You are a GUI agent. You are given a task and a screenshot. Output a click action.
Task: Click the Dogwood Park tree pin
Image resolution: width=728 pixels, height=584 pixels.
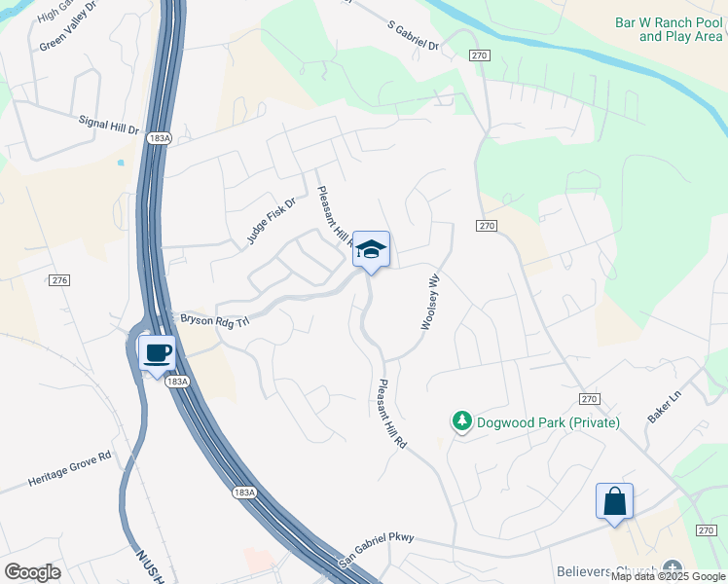click(x=462, y=422)
